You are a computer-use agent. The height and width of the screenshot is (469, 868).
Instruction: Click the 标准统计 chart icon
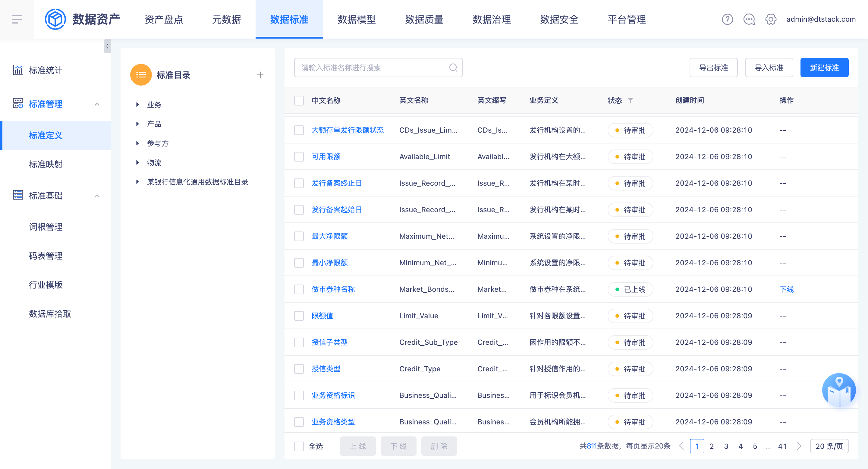pyautogui.click(x=18, y=70)
